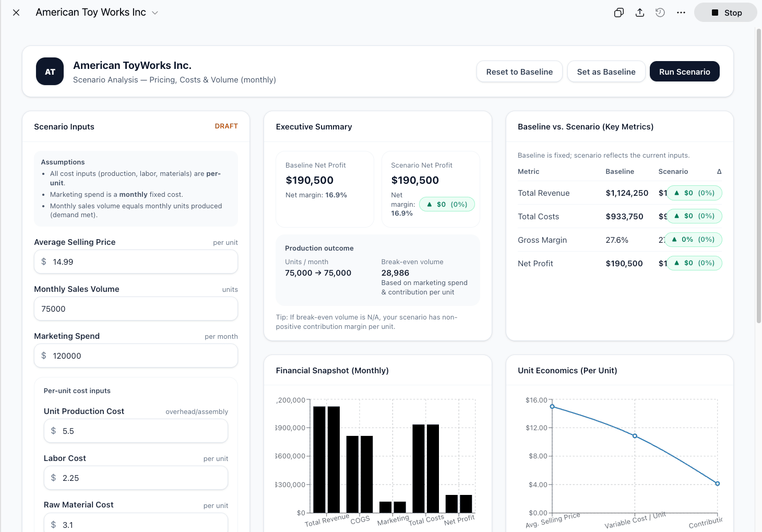Run the scenario
Screen dimensions: 762x532
[x=684, y=72]
